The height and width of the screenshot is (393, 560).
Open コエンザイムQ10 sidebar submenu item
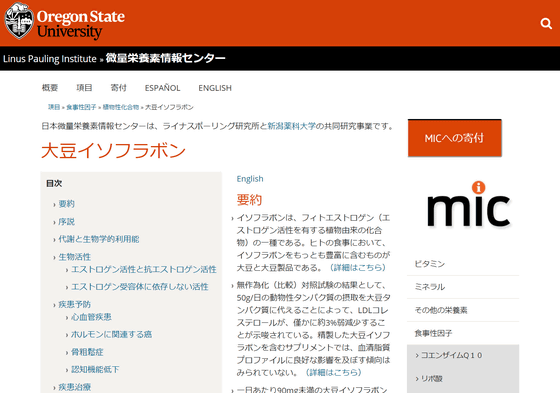(451, 355)
